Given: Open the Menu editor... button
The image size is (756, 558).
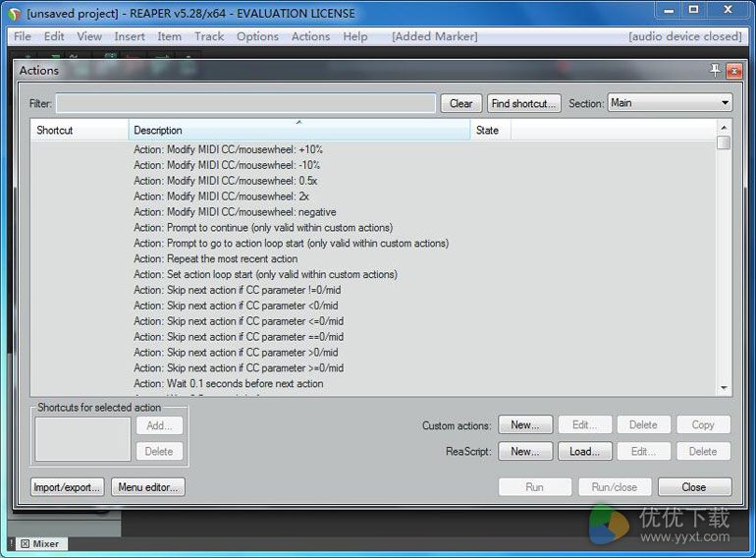Looking at the screenshot, I should (x=148, y=487).
